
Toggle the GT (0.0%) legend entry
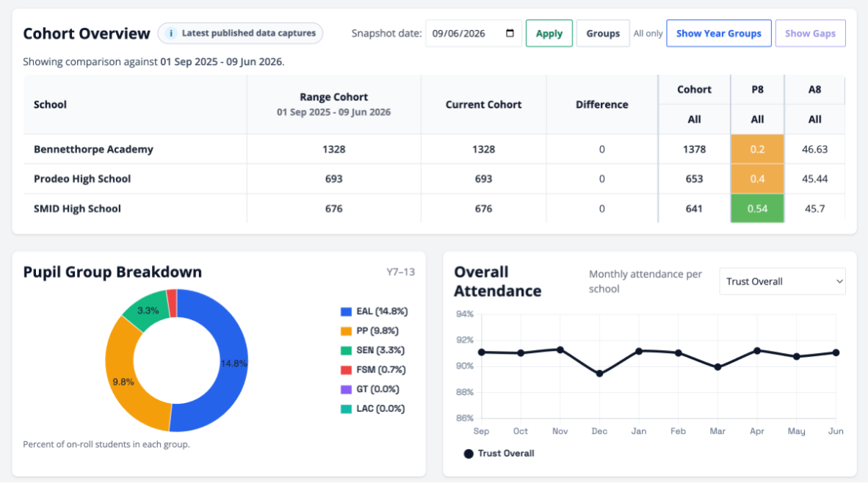[x=370, y=389]
